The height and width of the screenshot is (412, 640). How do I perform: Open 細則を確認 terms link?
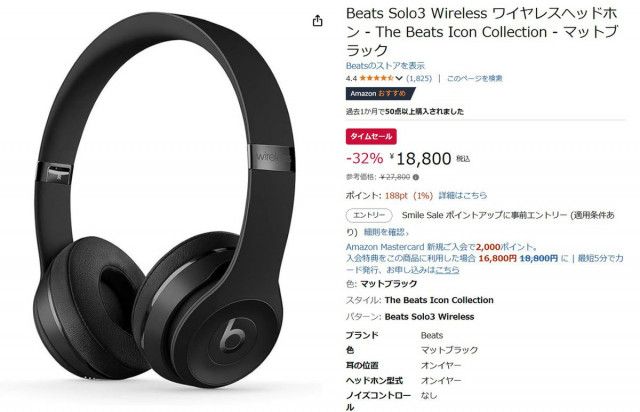(x=386, y=232)
